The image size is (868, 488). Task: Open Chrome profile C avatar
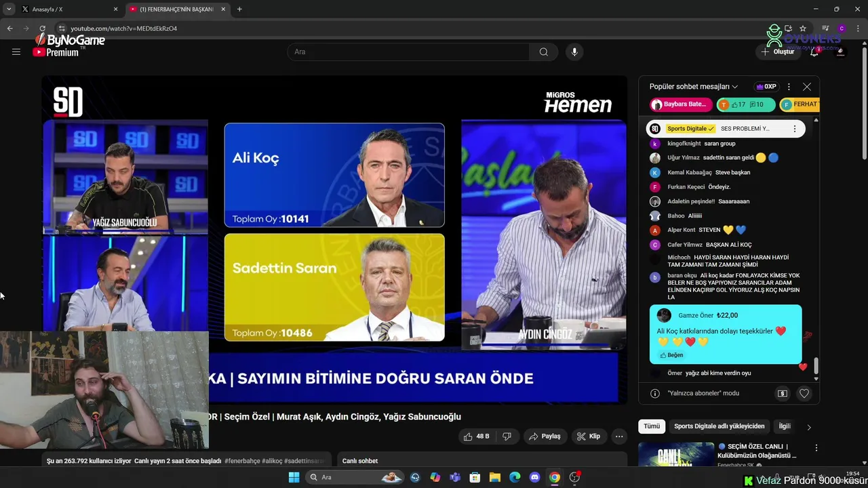(842, 28)
